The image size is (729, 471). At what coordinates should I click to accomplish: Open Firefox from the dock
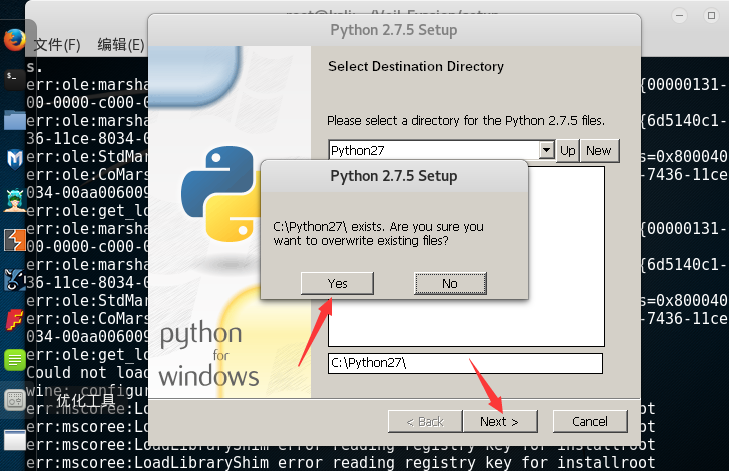pos(15,40)
